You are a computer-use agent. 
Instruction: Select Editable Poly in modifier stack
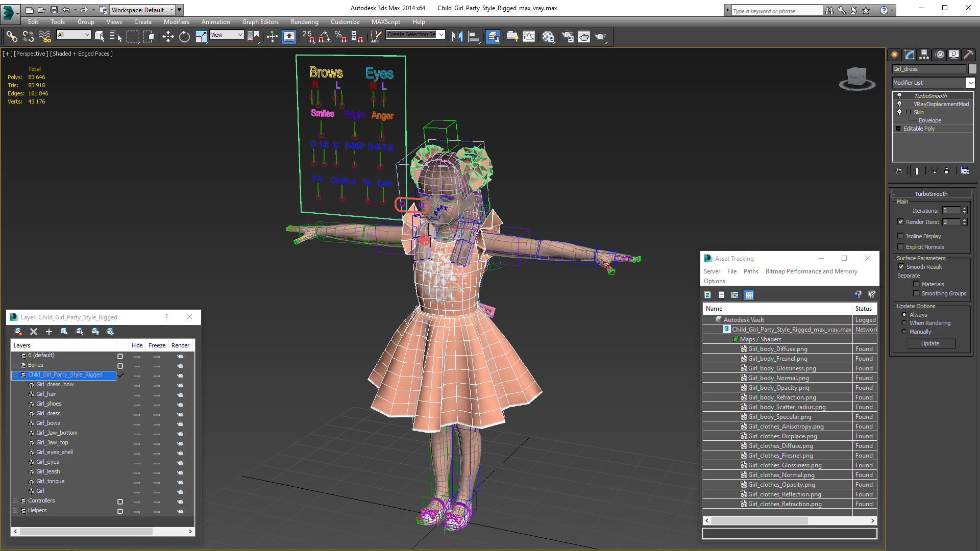(919, 129)
